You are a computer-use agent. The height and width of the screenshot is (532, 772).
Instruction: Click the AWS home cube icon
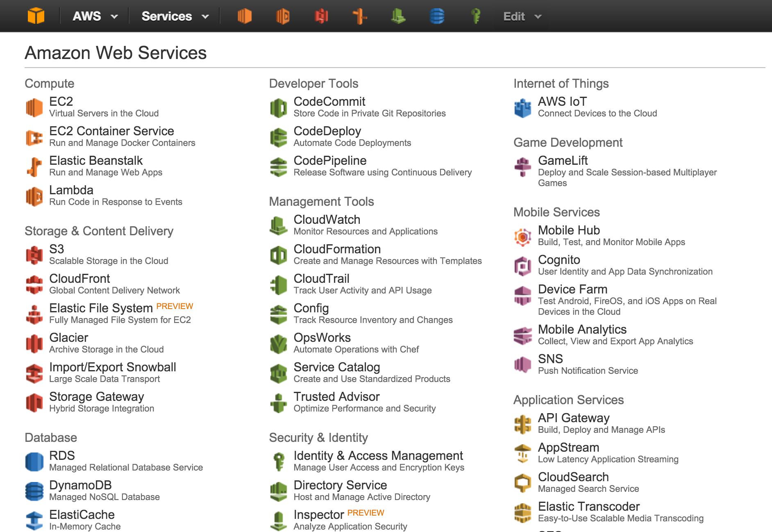pos(36,16)
